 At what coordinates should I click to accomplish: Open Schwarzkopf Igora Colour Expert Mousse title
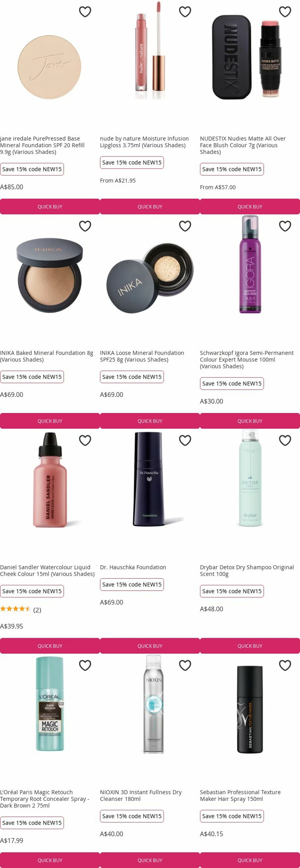pos(247,360)
